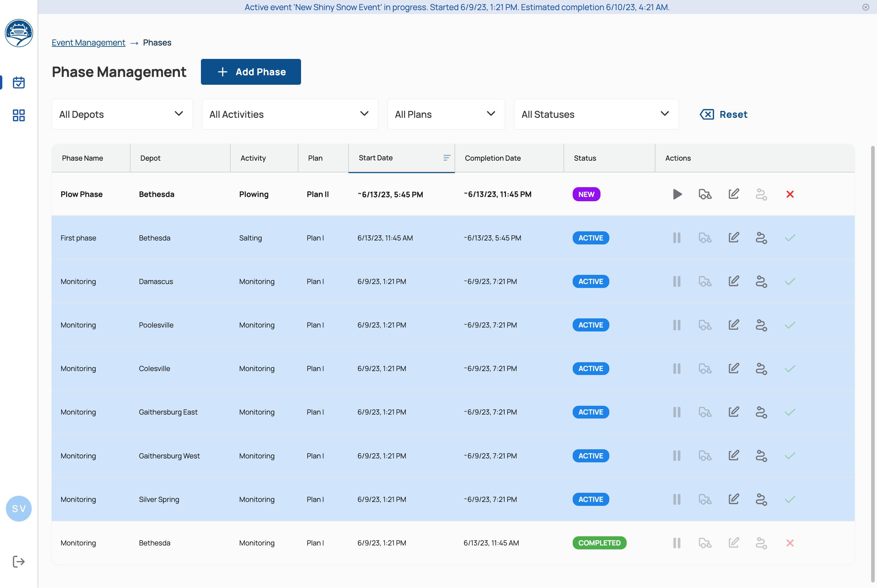Edit the Plow Phase with the pencil icon
Viewport: 877px width, 588px height.
pos(733,194)
